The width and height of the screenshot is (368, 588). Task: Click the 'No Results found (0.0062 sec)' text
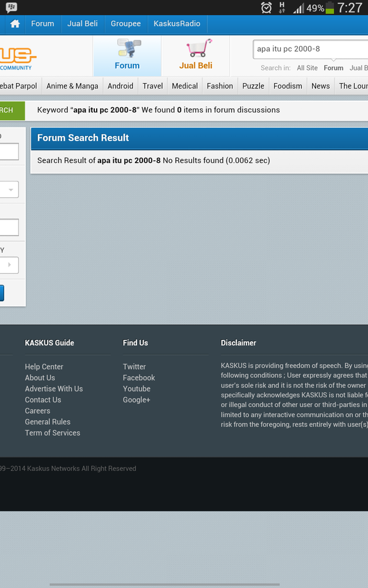tap(216, 161)
